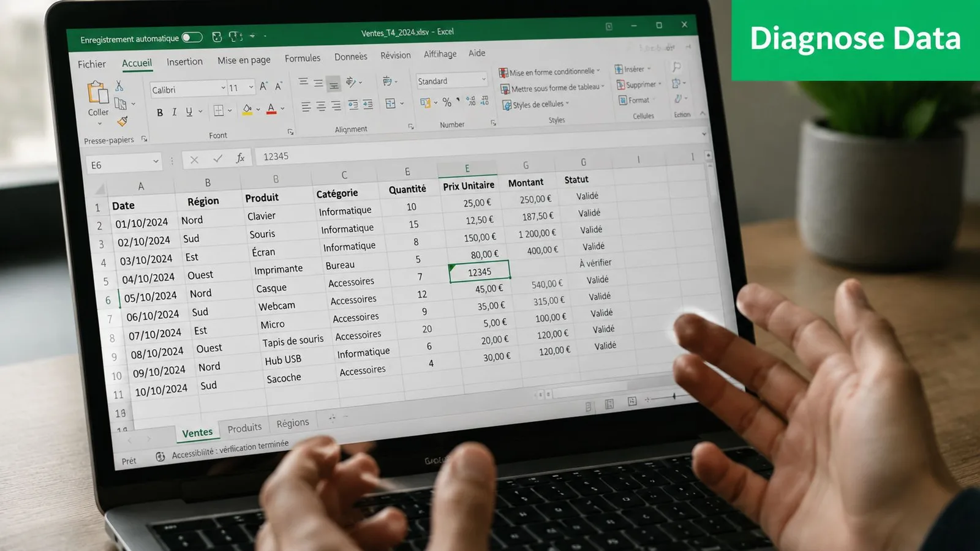Screen dimensions: 980x551
Task: Click the increase decimal icon
Action: (471, 100)
